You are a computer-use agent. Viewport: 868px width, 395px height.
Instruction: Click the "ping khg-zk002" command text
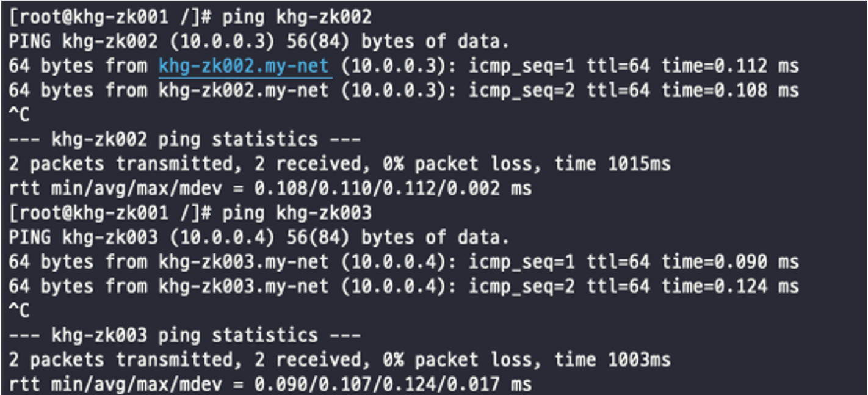click(x=297, y=17)
